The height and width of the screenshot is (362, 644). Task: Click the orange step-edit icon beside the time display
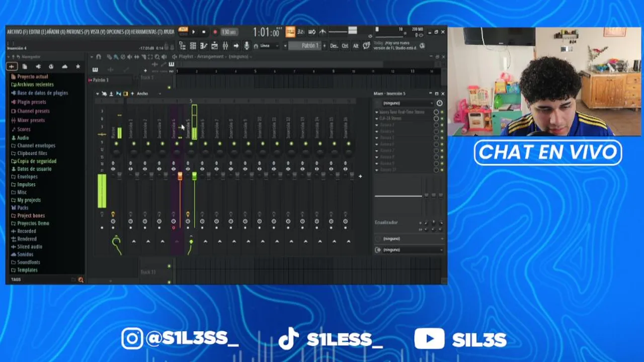click(290, 32)
